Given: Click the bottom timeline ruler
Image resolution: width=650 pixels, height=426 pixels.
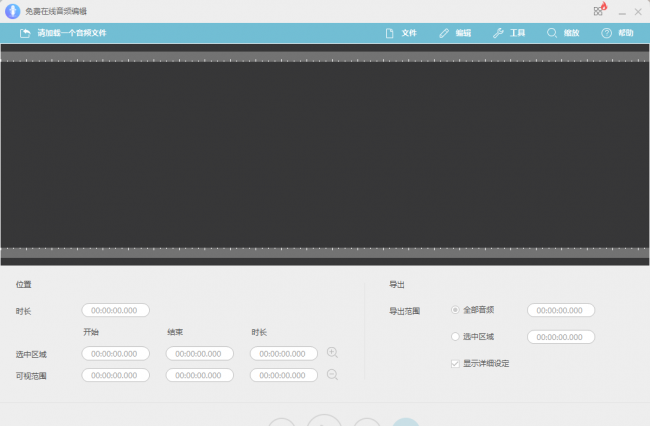Looking at the screenshot, I should pos(325,253).
